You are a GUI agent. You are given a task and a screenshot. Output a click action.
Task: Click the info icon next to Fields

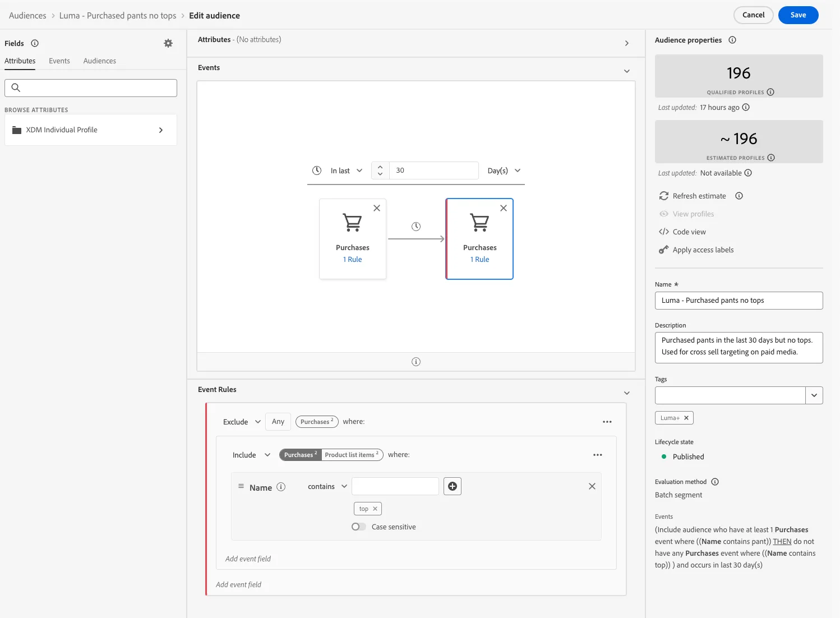tap(35, 43)
